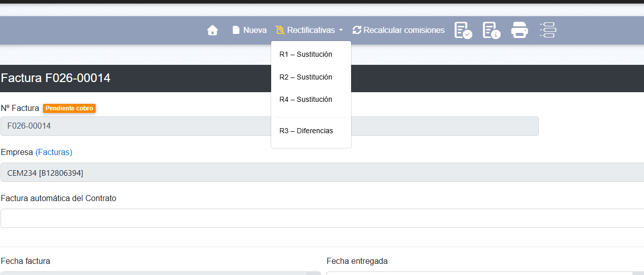644x275 pixels.
Task: Click the Rectificativas dropdown caret arrow
Action: (x=341, y=30)
